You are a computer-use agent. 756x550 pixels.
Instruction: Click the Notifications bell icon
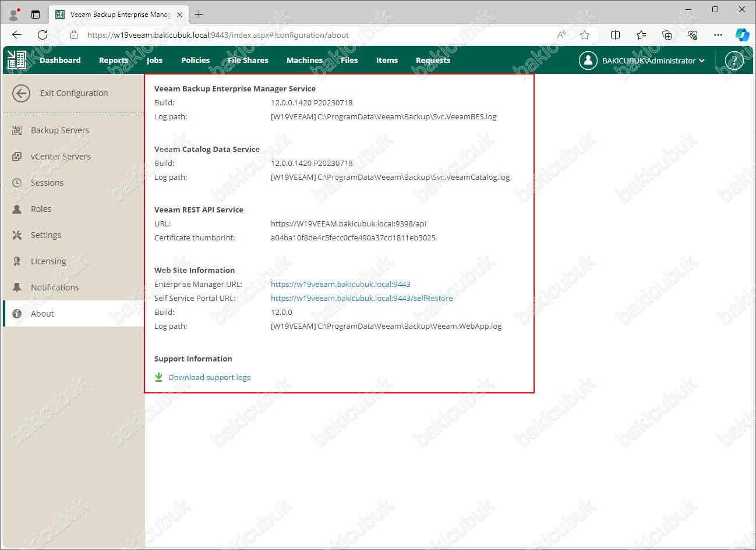[x=17, y=288]
